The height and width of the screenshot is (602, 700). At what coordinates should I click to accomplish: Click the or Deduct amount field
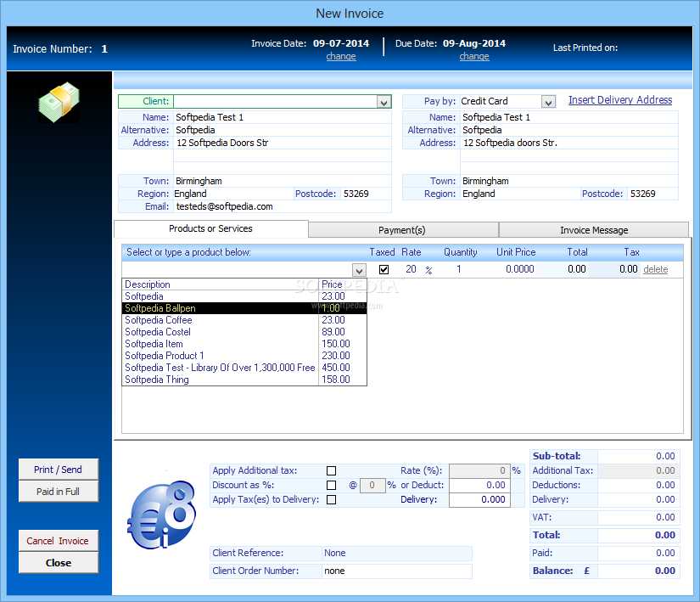479,485
